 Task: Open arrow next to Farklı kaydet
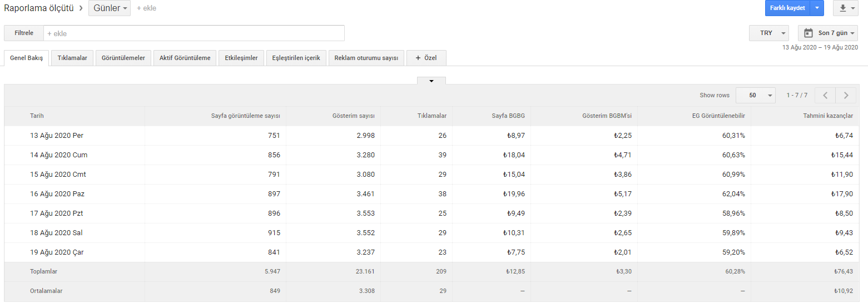[x=817, y=8]
